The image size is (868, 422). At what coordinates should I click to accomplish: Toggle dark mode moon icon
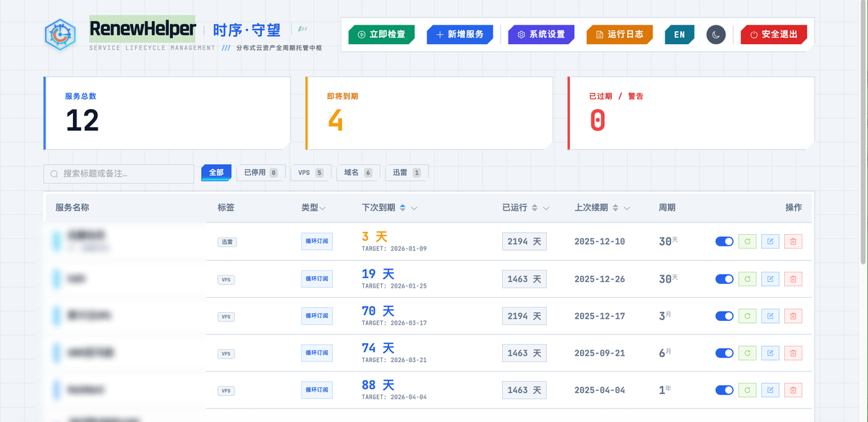(715, 35)
